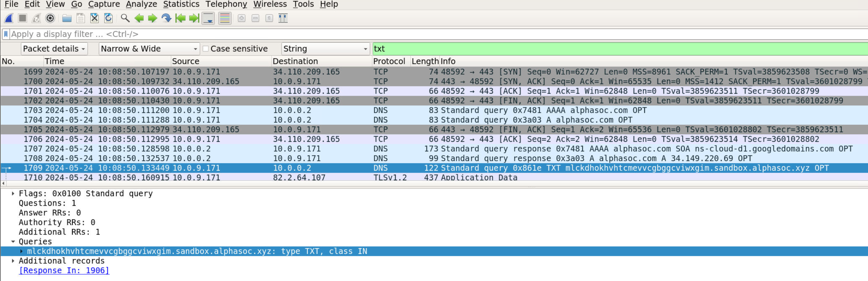Image resolution: width=868 pixels, height=281 pixels.
Task: Click the Authority RRs: 0 detail line
Action: (57, 222)
